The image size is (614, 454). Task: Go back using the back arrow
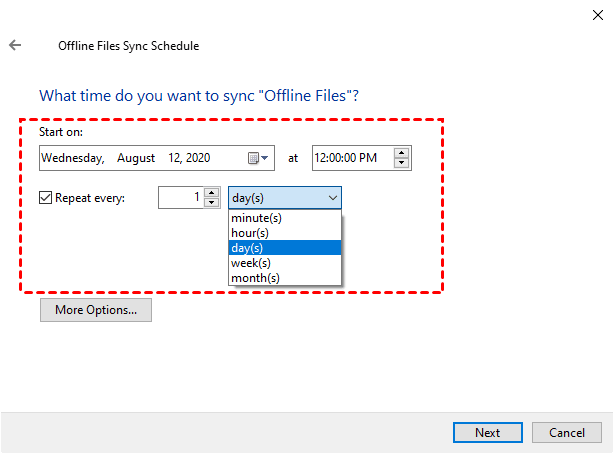tap(15, 46)
